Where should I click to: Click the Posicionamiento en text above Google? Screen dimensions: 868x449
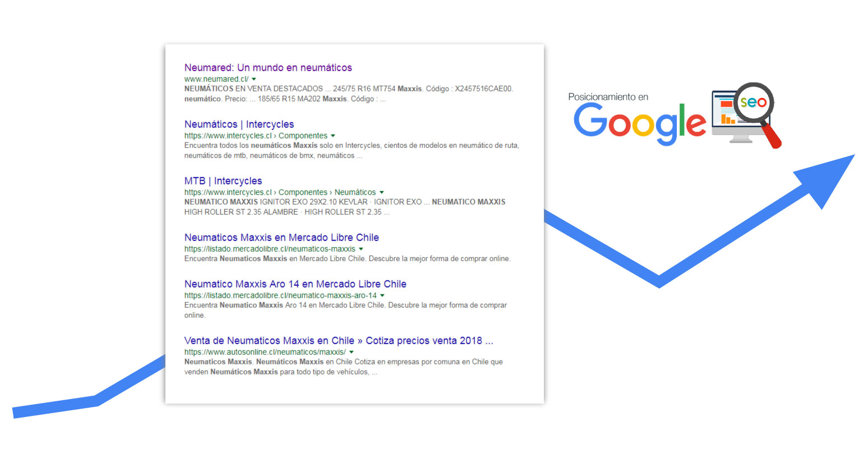(608, 97)
